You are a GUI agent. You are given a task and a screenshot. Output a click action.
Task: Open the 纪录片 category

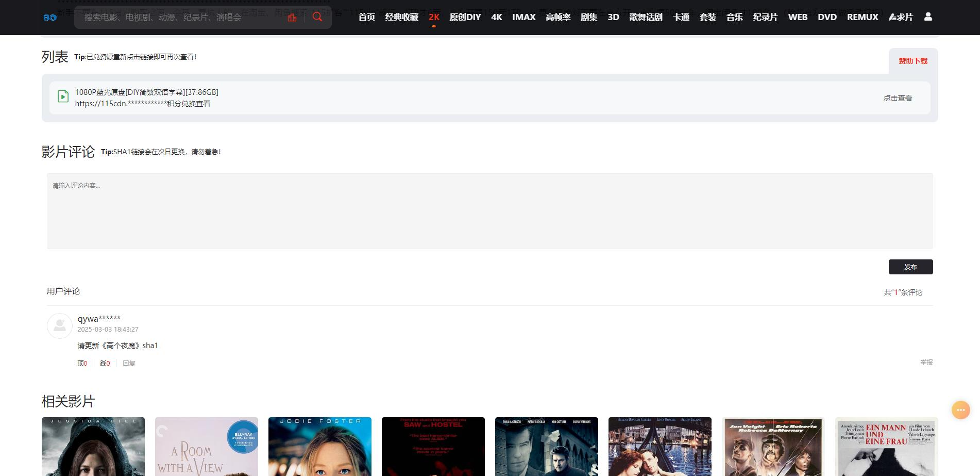[765, 17]
